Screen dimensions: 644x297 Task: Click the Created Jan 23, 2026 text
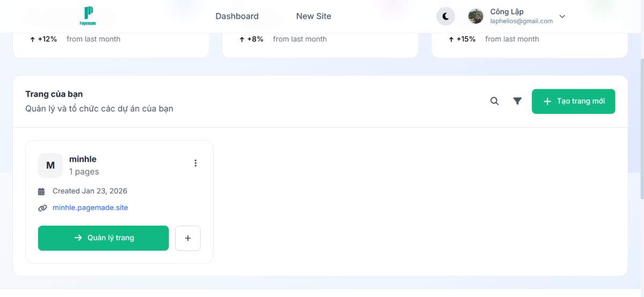pos(90,191)
